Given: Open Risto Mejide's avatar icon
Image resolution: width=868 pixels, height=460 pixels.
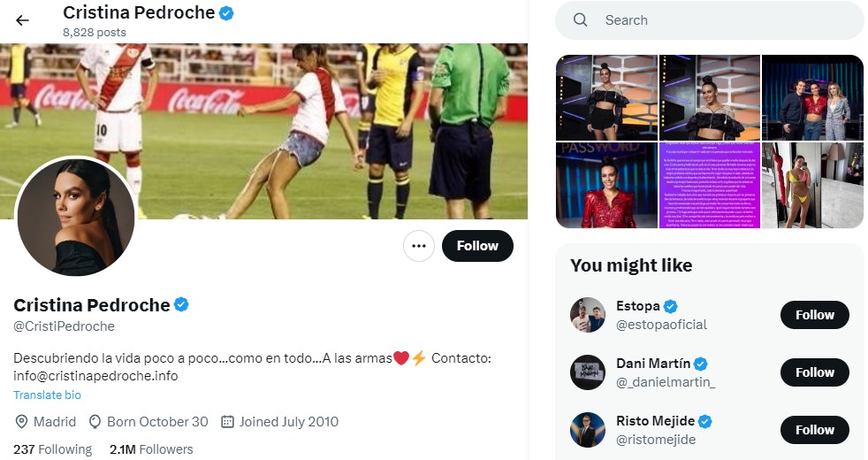Looking at the screenshot, I should coord(588,430).
